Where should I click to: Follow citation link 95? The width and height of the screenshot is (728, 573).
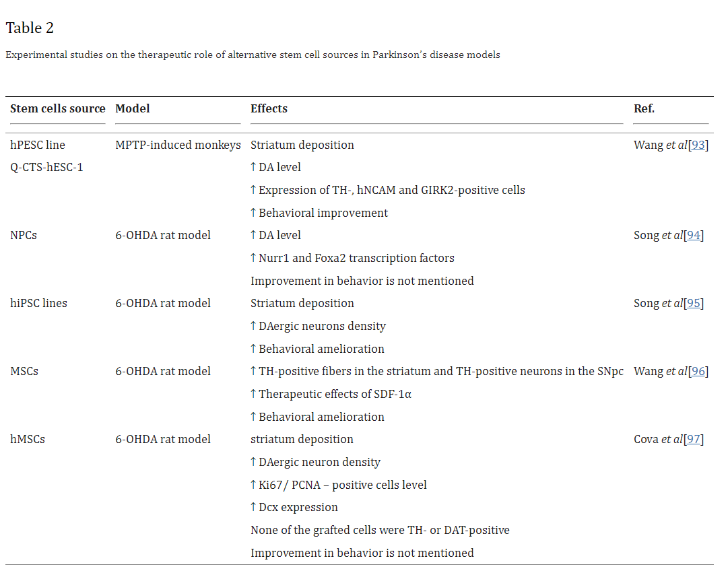click(694, 303)
